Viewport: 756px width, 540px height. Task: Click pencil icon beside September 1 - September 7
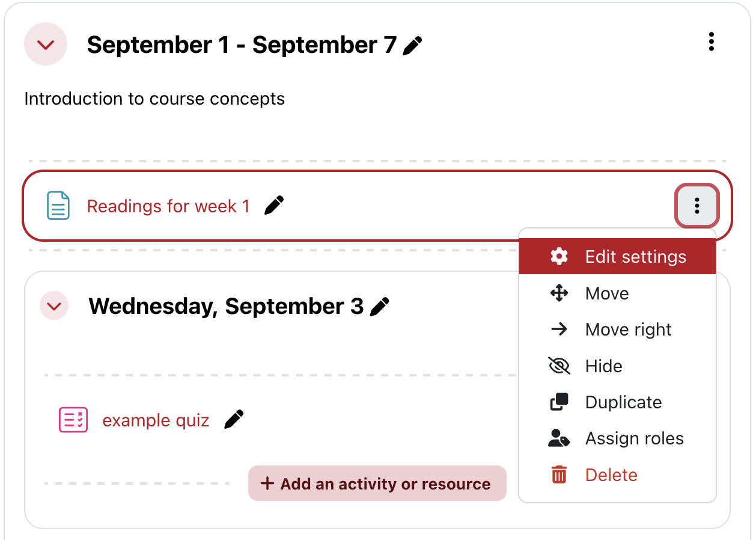pos(413,46)
